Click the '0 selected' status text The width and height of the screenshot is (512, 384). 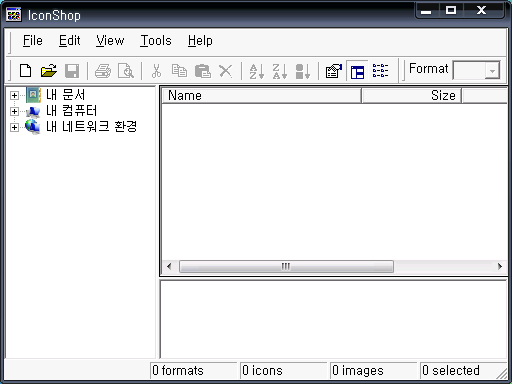pos(451,371)
